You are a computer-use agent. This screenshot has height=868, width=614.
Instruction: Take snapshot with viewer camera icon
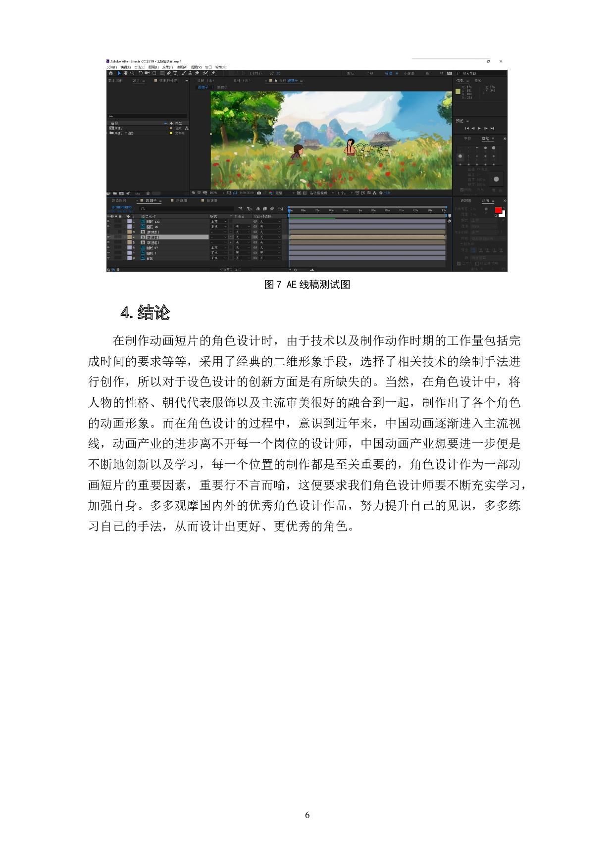point(259,193)
